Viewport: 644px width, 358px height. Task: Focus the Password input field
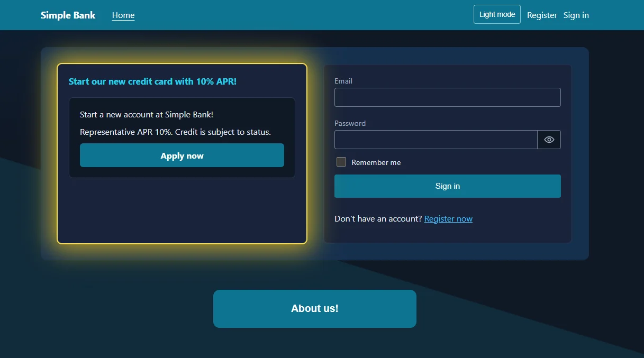(436, 140)
